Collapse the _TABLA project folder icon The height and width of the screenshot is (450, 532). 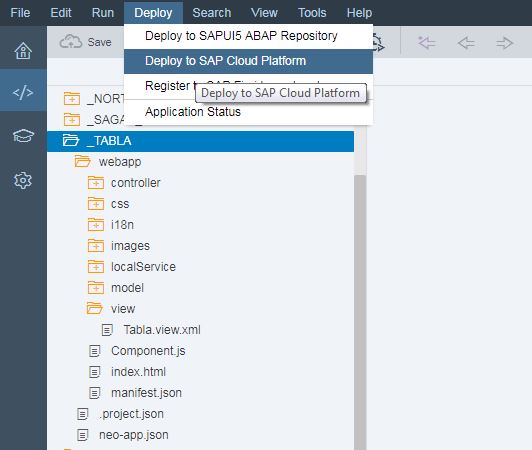tap(71, 140)
